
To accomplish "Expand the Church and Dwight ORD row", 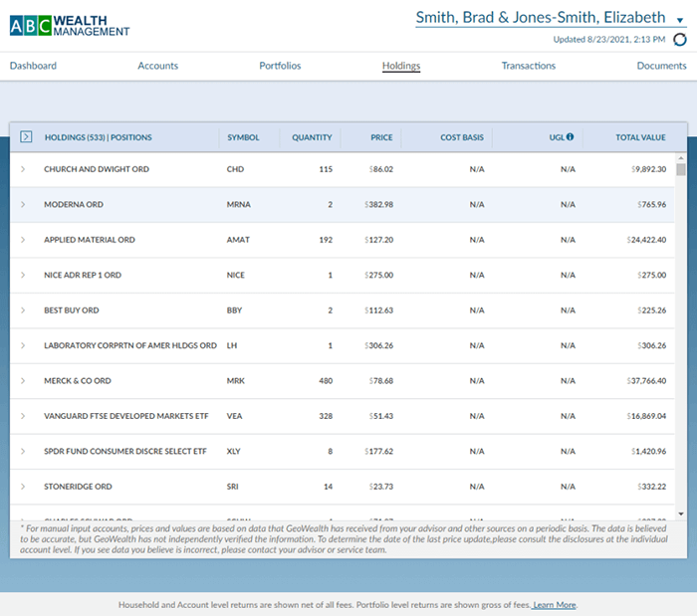I will [x=23, y=169].
